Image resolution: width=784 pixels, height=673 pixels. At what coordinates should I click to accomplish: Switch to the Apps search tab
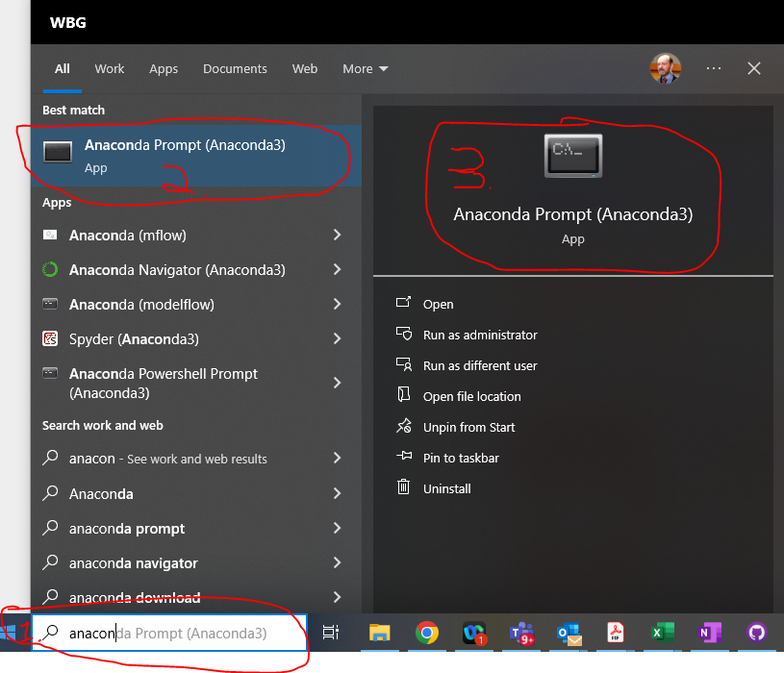164,69
